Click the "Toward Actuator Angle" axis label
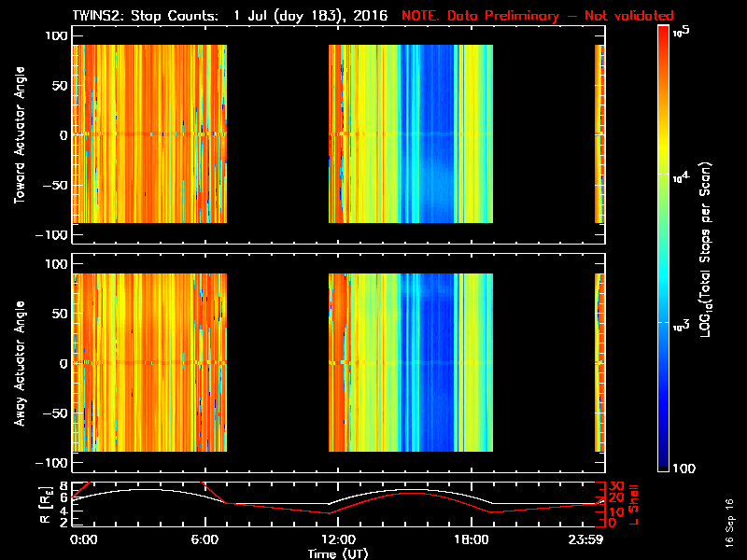The image size is (747, 560). tap(20, 134)
